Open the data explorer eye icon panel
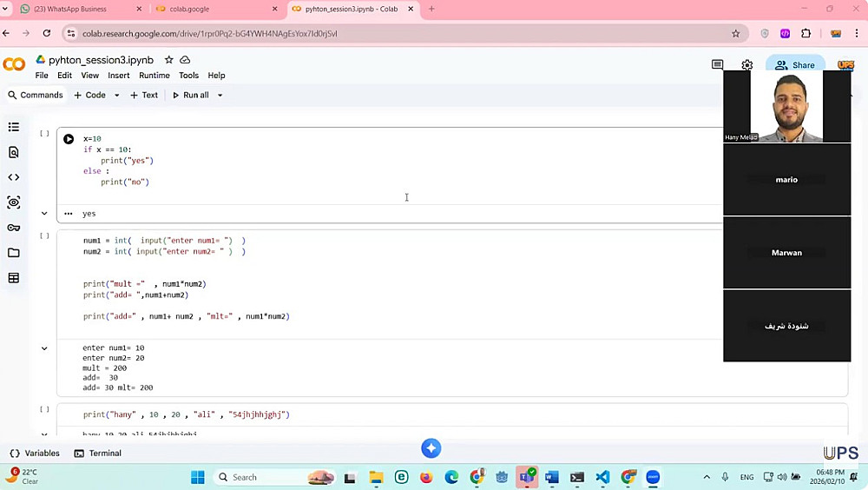Image resolution: width=868 pixels, height=490 pixels. click(x=14, y=202)
